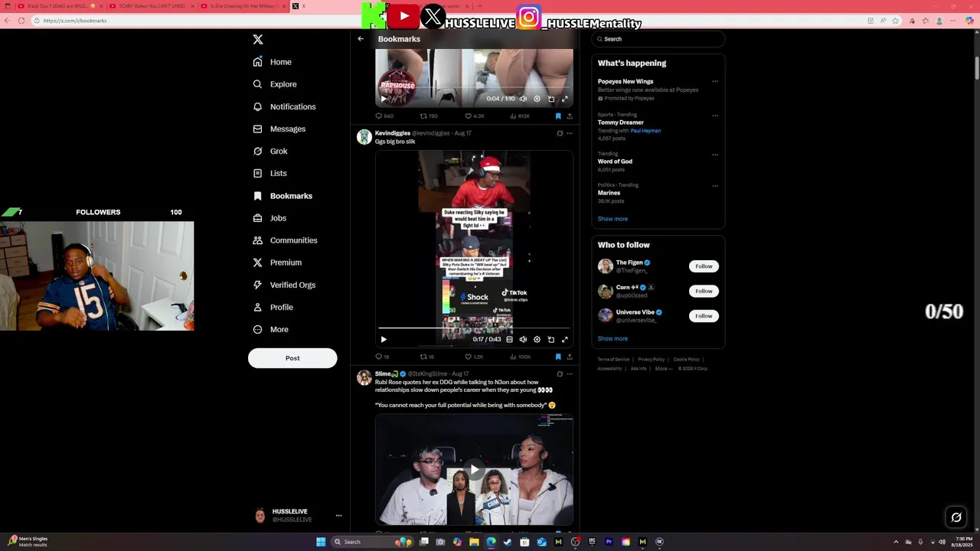Open Microsoft Store from the taskbar

[x=524, y=542]
